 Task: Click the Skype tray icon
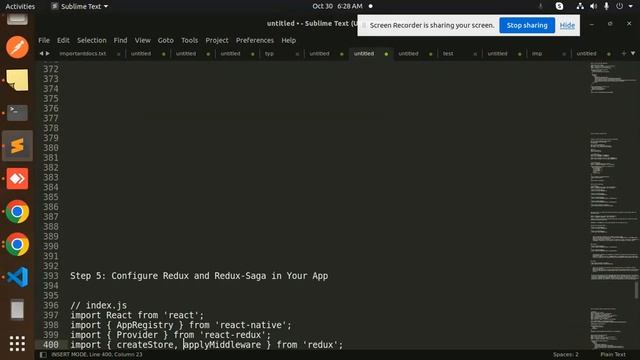click(559, 6)
